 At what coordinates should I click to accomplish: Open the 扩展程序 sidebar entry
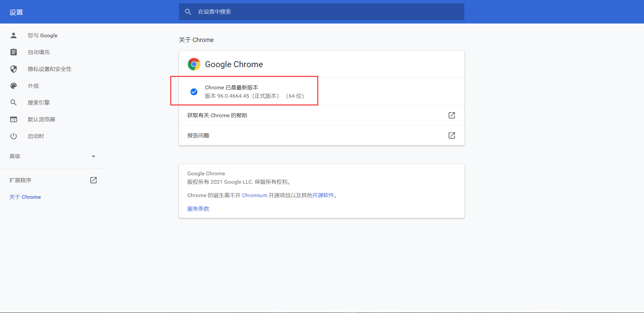(x=20, y=180)
